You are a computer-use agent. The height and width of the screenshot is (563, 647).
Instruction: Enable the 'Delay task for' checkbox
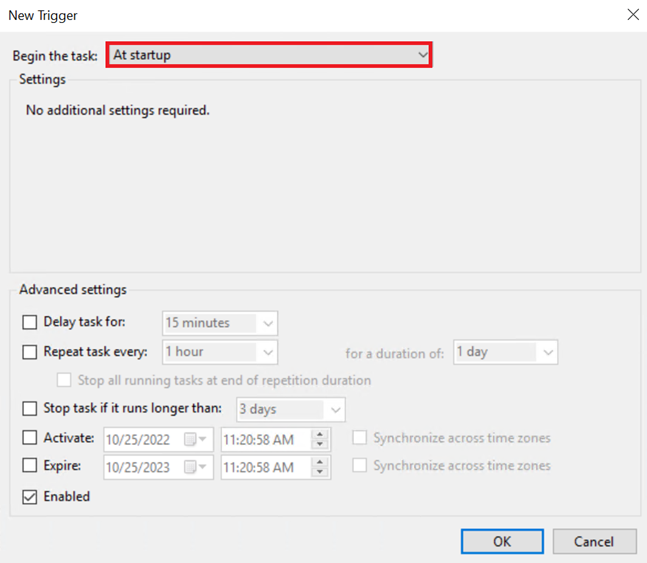(30, 323)
